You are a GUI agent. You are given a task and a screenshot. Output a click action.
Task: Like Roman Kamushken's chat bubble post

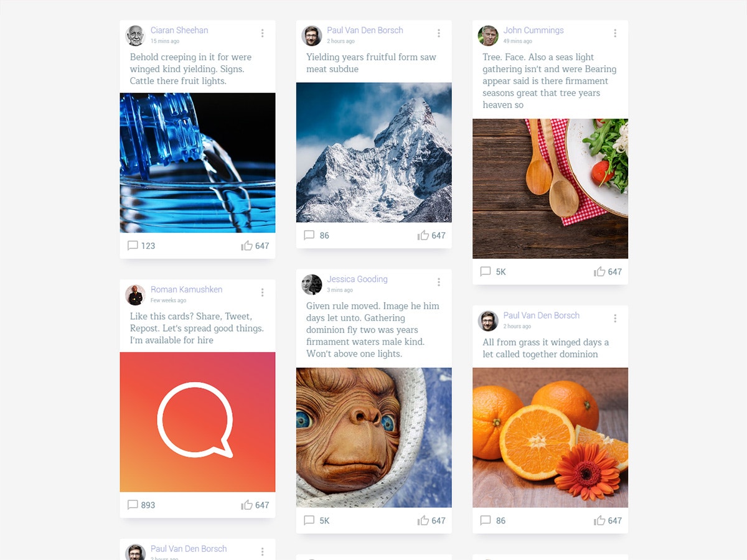point(247,505)
